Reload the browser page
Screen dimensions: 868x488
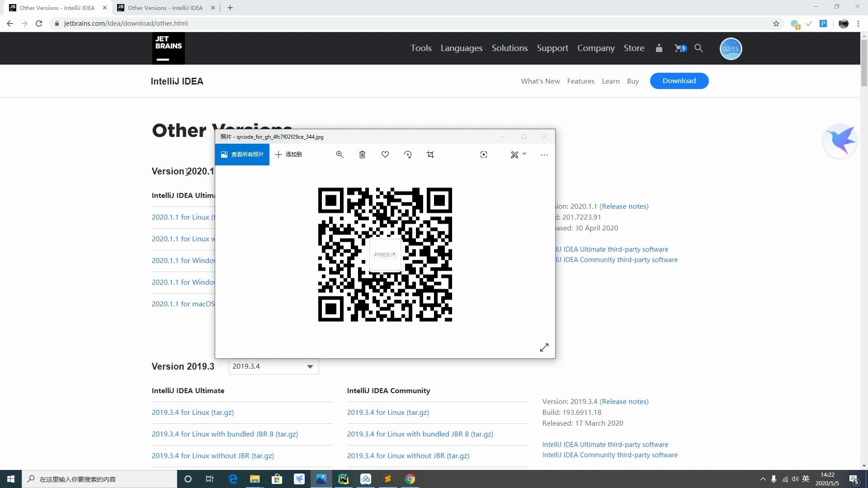(x=39, y=23)
